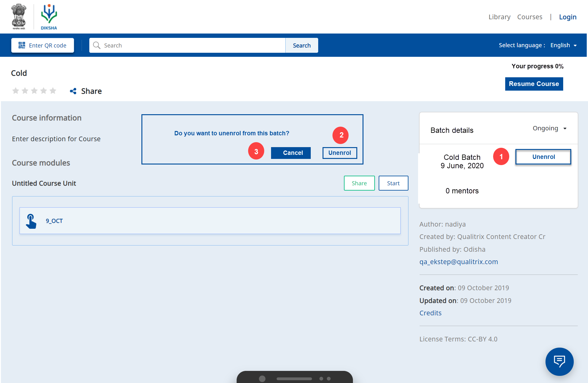
Task: Click the Login link
Action: coord(568,17)
